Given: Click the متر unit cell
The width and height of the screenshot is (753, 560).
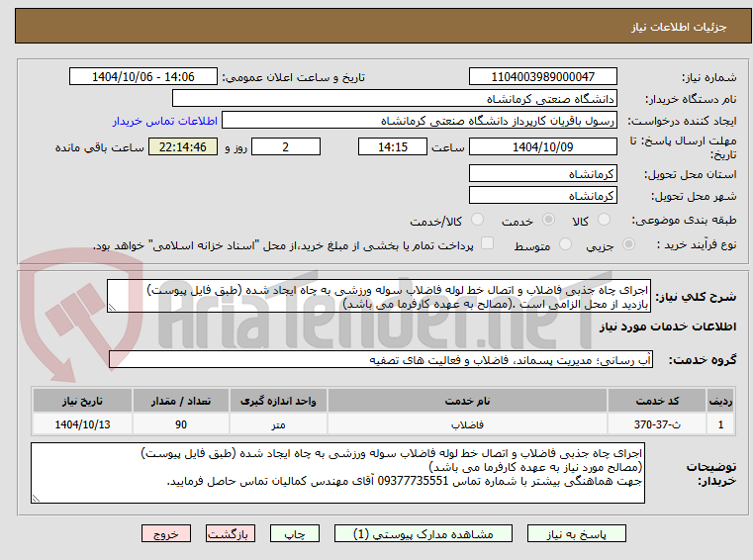Looking at the screenshot, I should (x=278, y=424).
